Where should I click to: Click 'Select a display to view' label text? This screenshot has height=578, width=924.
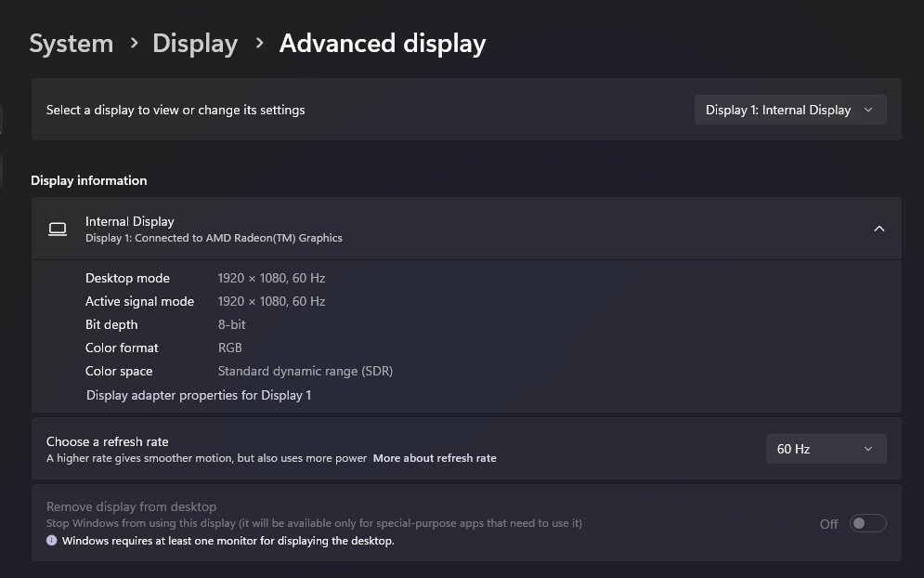[x=176, y=110]
